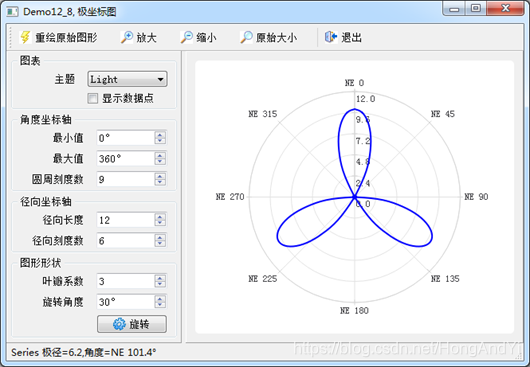This screenshot has height=367, width=530.
Task: Decrease 叶瓣系数 with down arrow
Action: (x=160, y=285)
